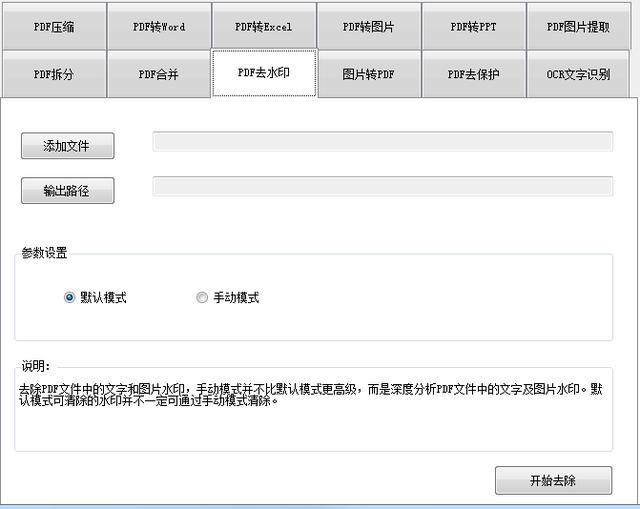Select the PDF转Excel tab

(264, 27)
